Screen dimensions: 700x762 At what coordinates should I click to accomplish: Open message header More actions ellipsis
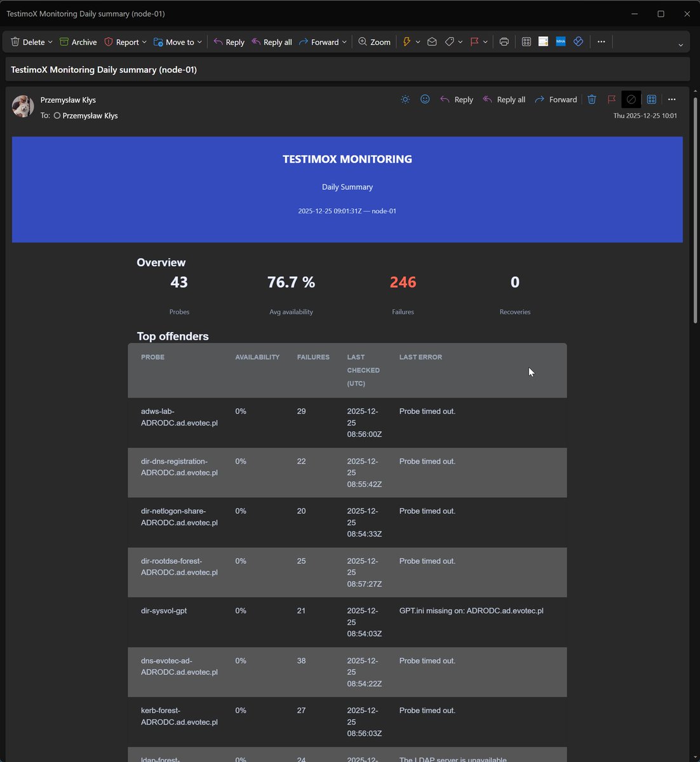[x=672, y=100]
